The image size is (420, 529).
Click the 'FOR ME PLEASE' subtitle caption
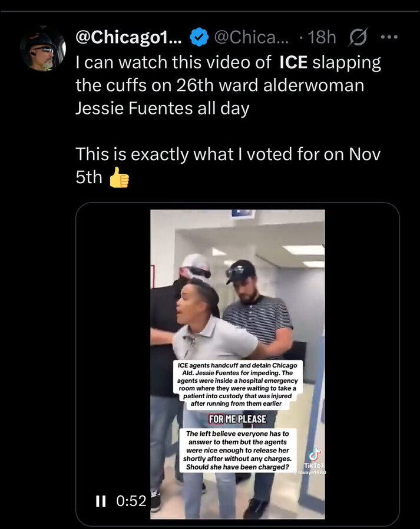237,419
